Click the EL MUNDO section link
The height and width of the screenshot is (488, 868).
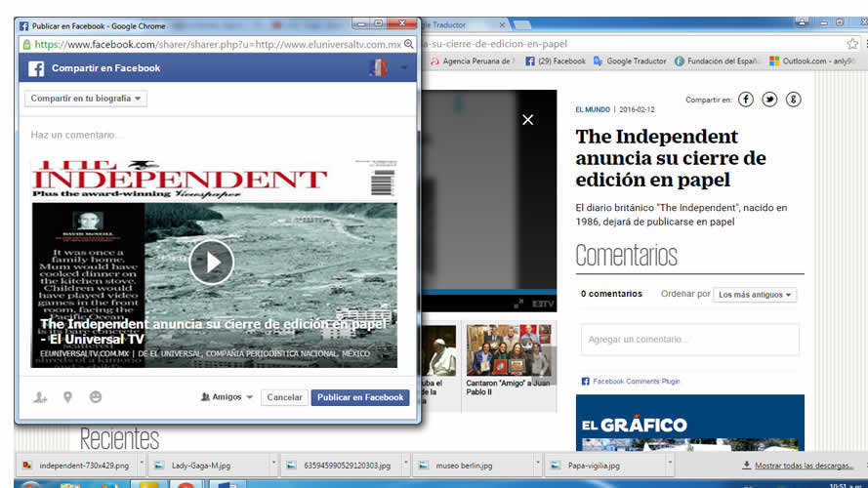pos(593,109)
